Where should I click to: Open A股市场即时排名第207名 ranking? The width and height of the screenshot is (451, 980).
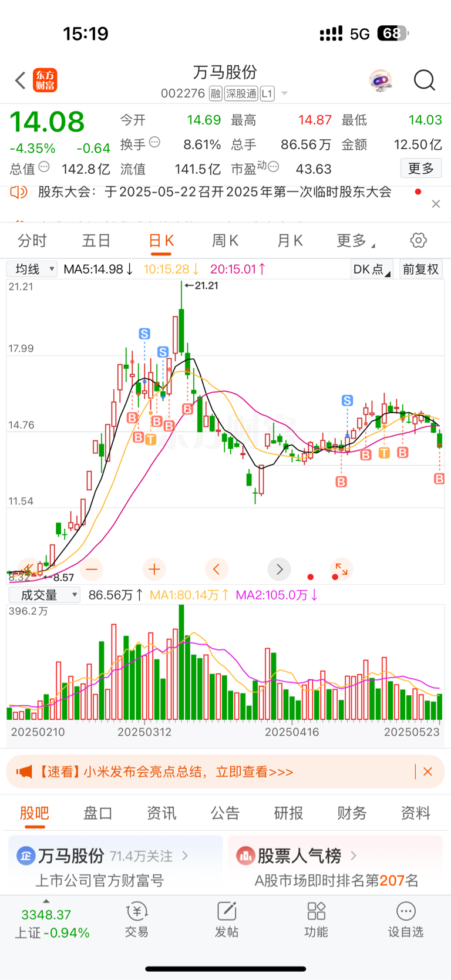coord(336,880)
